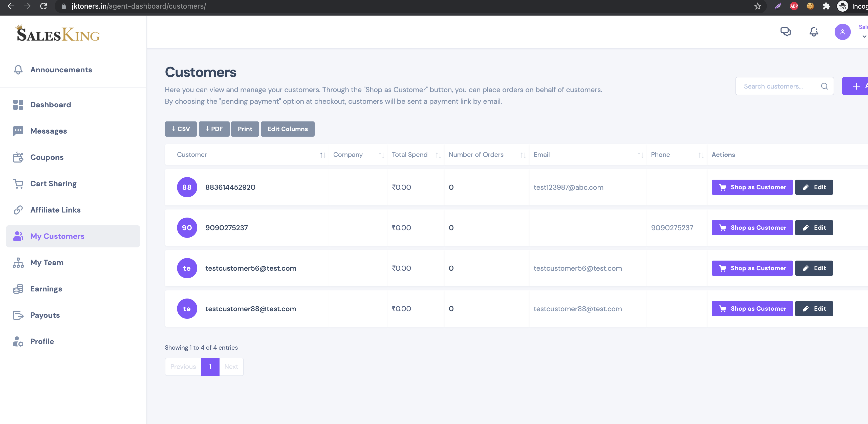Click the Adblock Plus extension icon

(x=794, y=6)
